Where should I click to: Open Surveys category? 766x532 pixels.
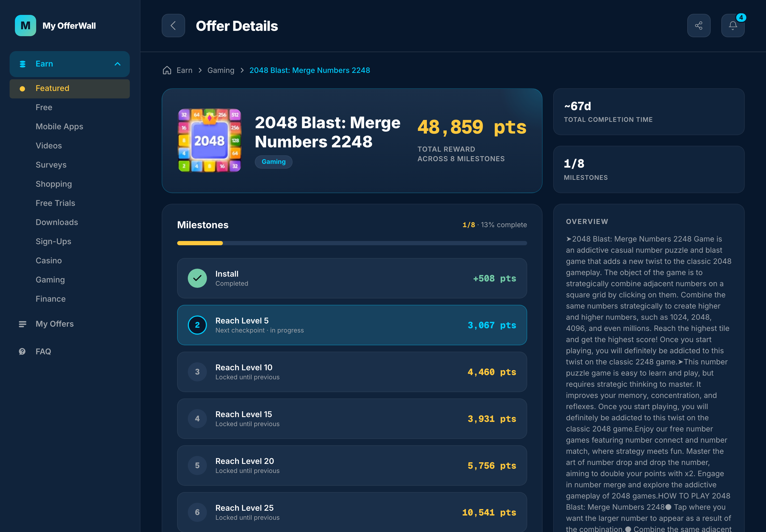tap(51, 165)
